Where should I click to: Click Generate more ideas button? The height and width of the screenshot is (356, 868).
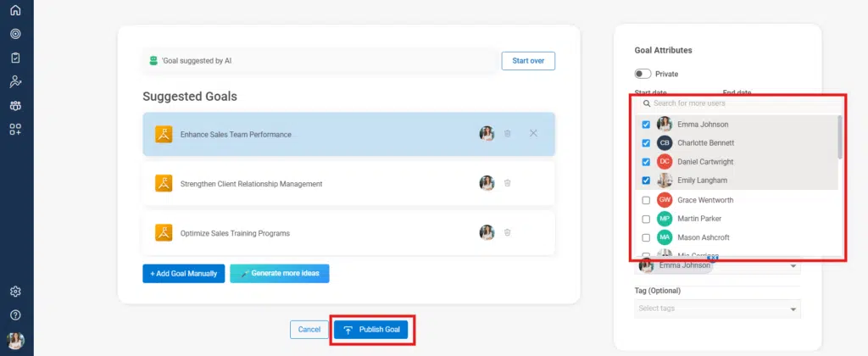[x=280, y=274]
